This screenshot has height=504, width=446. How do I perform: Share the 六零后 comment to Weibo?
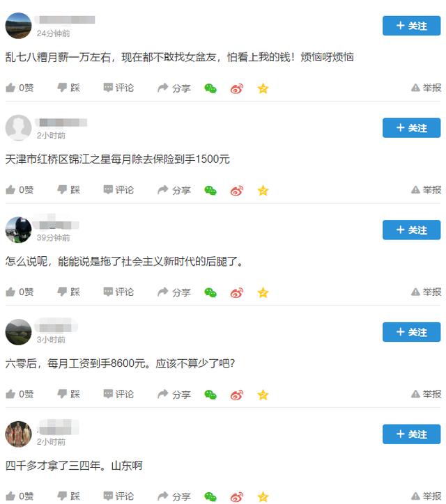pyautogui.click(x=237, y=395)
